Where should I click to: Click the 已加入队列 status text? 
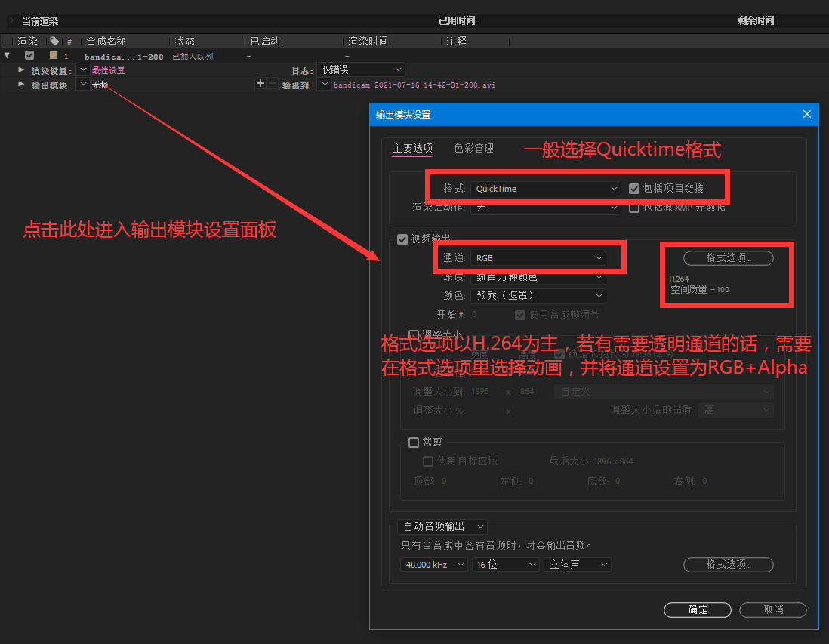pos(193,57)
